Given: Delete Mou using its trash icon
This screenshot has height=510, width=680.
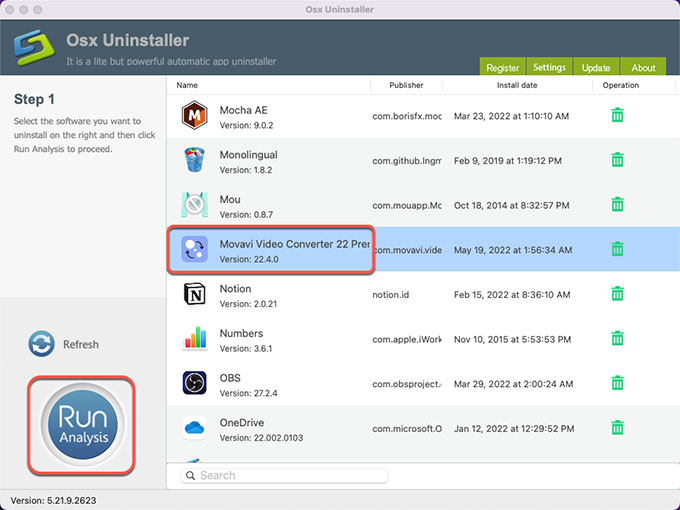Looking at the screenshot, I should tap(617, 205).
